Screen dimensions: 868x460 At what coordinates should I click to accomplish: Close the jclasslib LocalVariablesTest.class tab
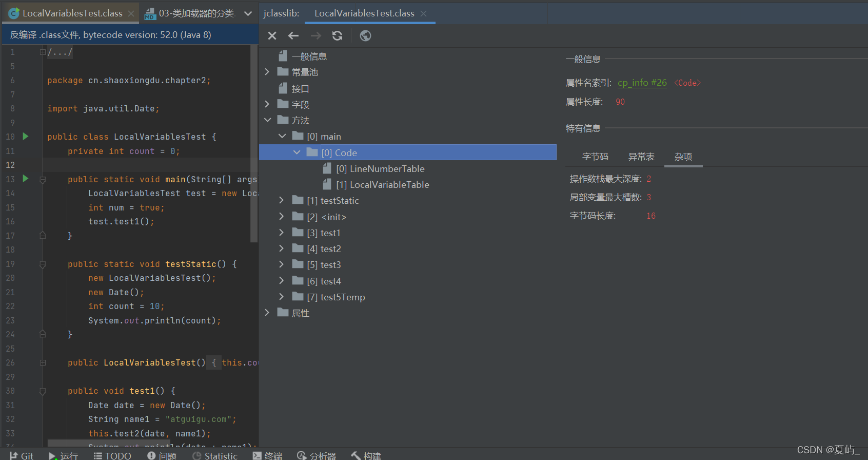423,13
